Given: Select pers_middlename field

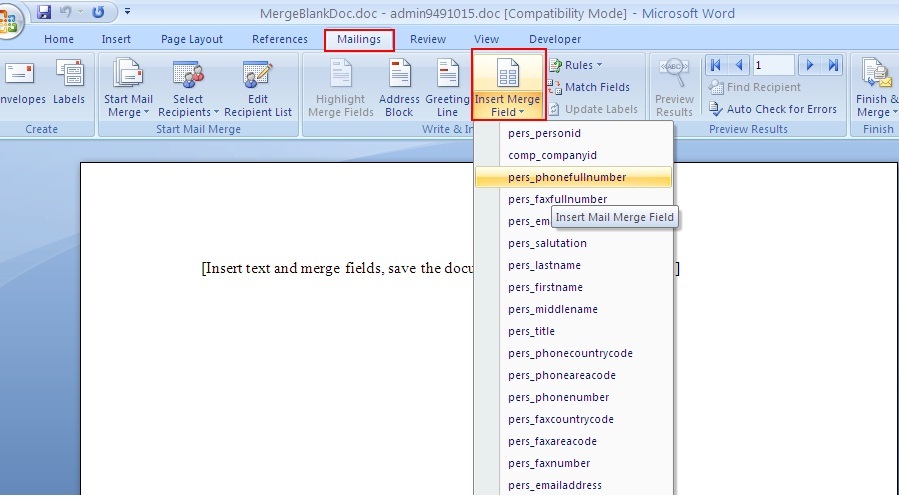Looking at the screenshot, I should 573,309.
